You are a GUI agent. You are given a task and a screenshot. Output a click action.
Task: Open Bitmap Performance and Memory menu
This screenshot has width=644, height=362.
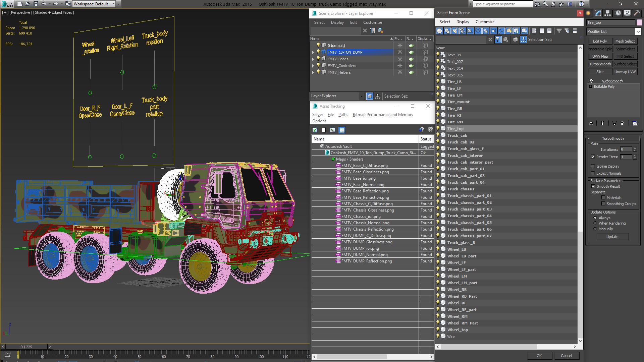click(x=383, y=115)
